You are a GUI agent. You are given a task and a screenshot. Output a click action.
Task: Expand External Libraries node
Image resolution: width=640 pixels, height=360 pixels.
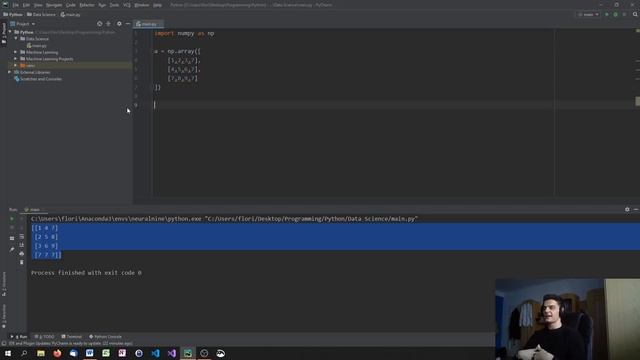pos(10,72)
